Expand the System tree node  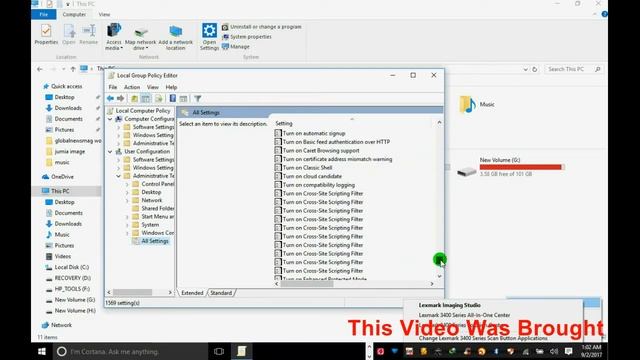127,225
